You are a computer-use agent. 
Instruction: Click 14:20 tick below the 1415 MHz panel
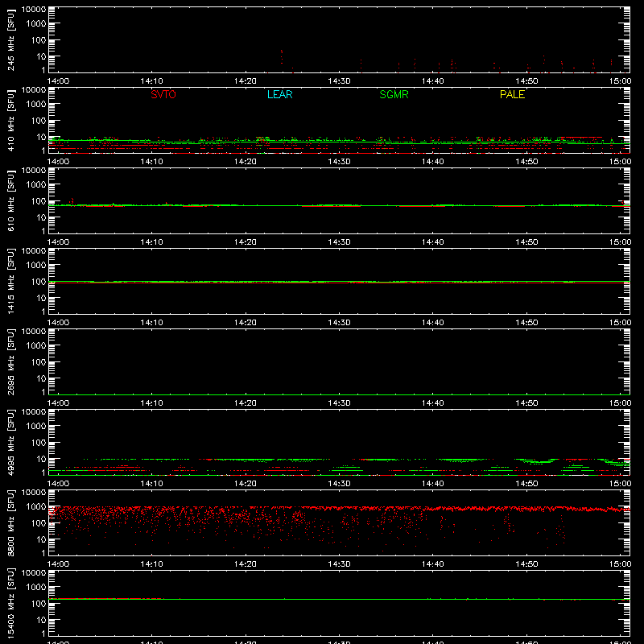click(x=246, y=323)
